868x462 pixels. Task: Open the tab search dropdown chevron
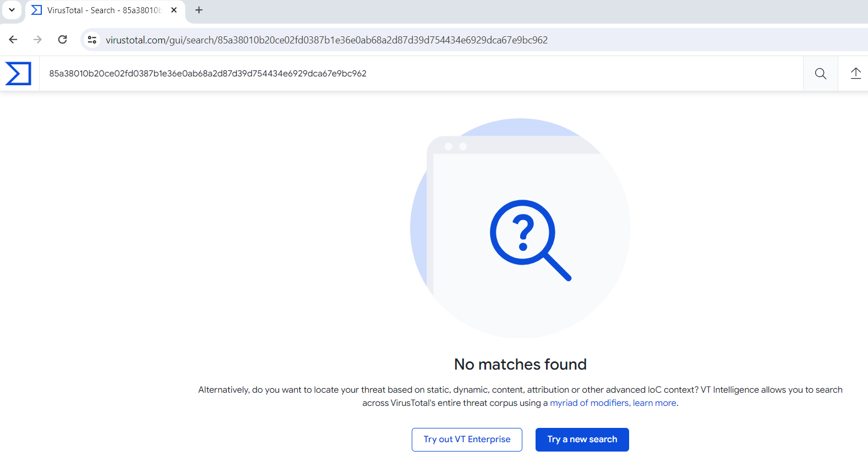[12, 10]
